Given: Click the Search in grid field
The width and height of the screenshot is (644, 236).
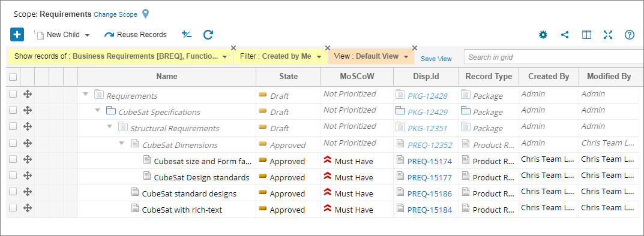Looking at the screenshot, I should click(553, 57).
